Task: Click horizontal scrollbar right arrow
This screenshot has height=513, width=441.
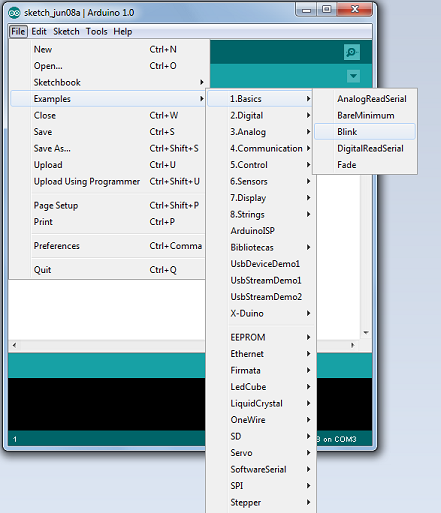Action: [353, 345]
